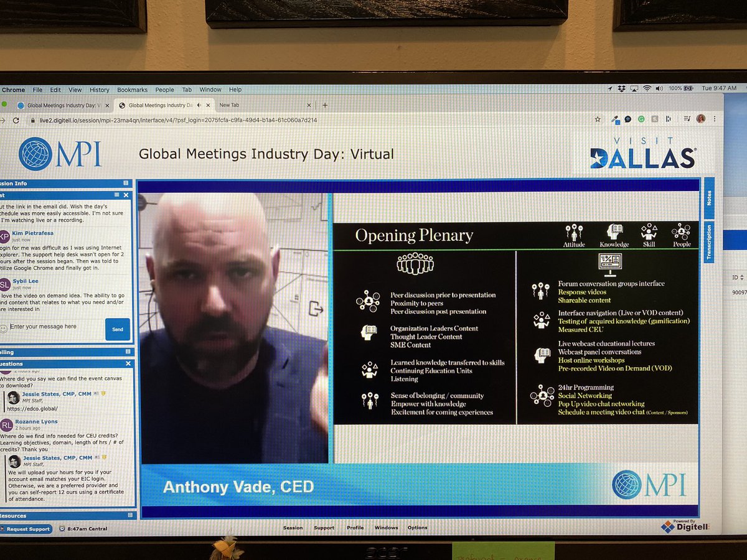This screenshot has height=560, width=747.
Task: Open the Chat panel options menu icon
Action: pos(116,195)
